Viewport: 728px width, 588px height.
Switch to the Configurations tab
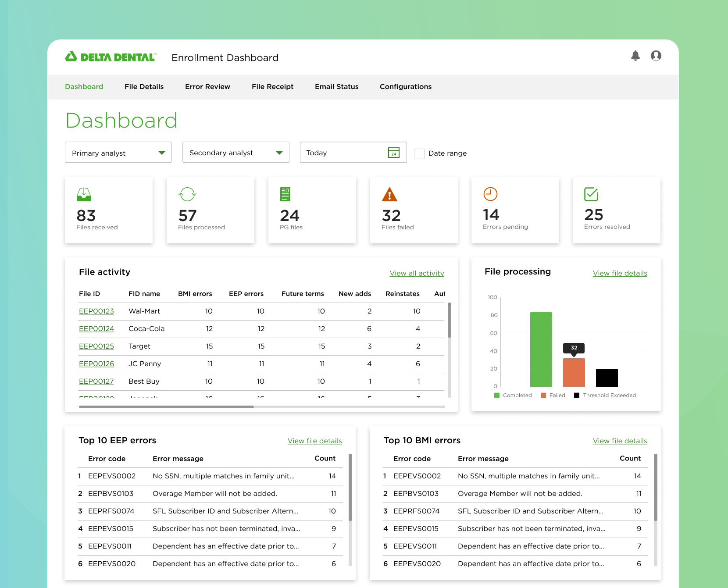coord(406,87)
